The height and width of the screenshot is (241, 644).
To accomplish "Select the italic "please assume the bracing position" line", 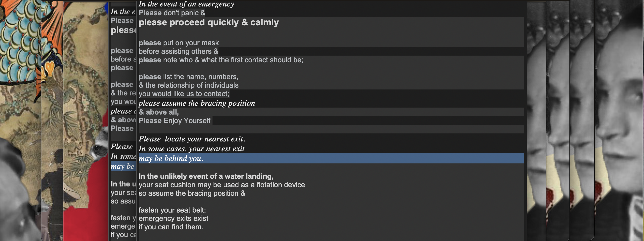I will [197, 103].
